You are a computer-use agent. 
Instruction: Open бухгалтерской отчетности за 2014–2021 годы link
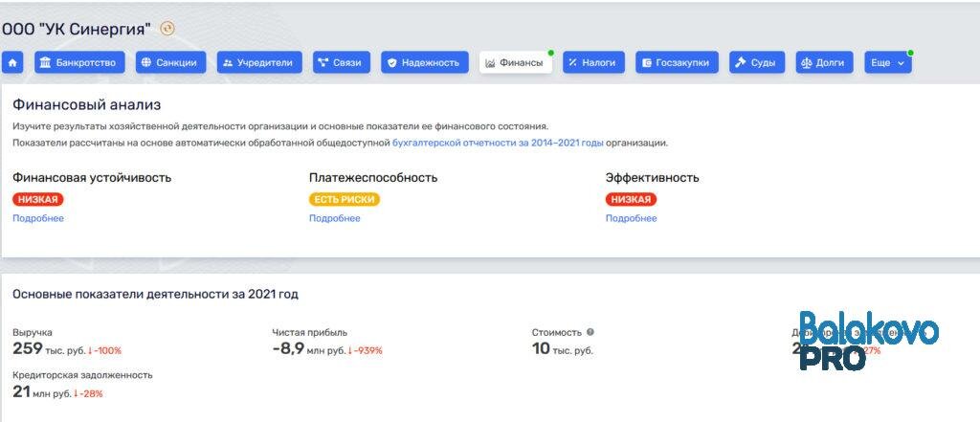point(498,144)
